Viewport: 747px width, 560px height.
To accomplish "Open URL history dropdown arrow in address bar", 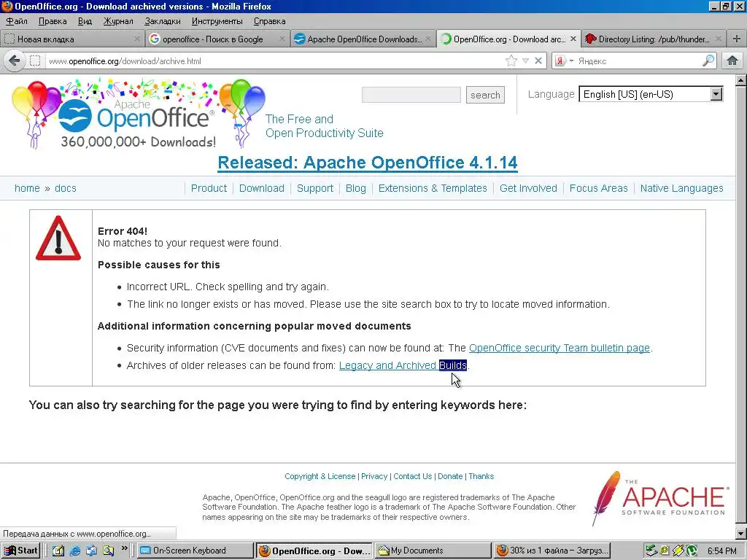I will 525,61.
